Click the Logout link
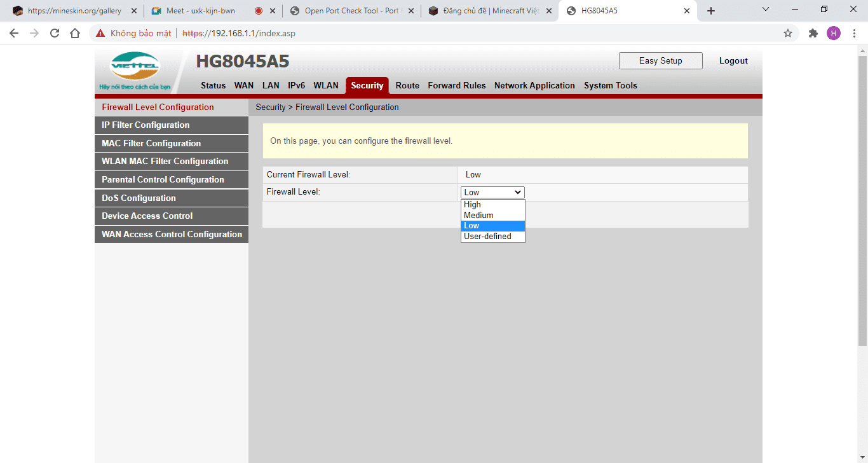Viewport: 868px width, 463px height. [x=733, y=60]
